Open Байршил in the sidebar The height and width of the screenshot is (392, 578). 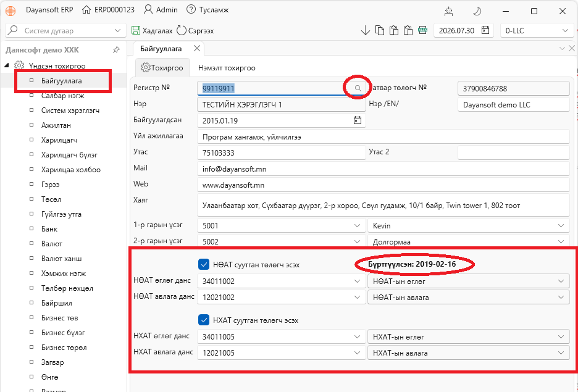(x=56, y=303)
